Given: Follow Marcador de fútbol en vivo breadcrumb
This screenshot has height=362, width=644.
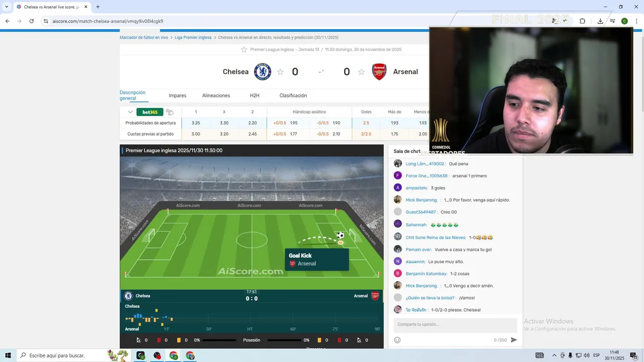Looking at the screenshot, I should coord(144,38).
